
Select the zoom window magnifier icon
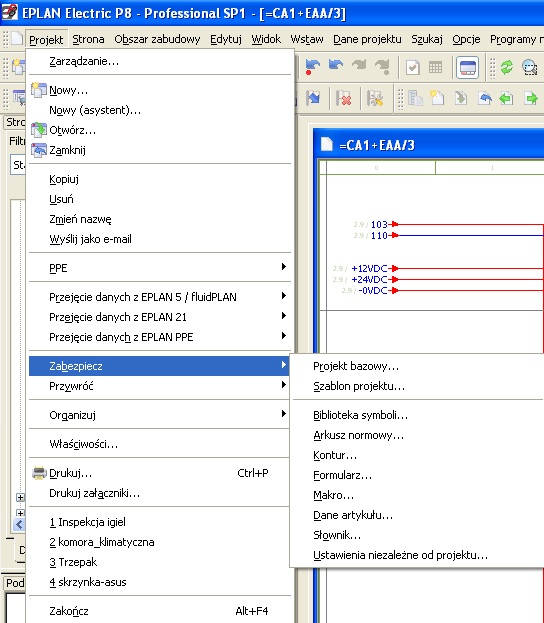click(x=530, y=67)
